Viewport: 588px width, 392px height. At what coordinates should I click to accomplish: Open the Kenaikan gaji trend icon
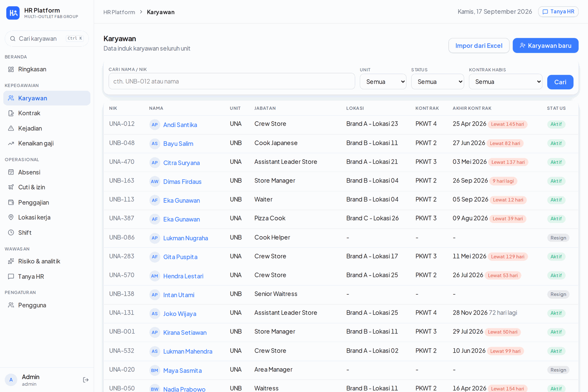click(x=11, y=143)
